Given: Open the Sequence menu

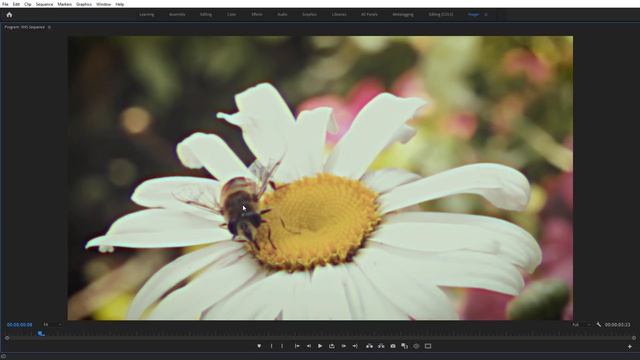Looking at the screenshot, I should (44, 4).
